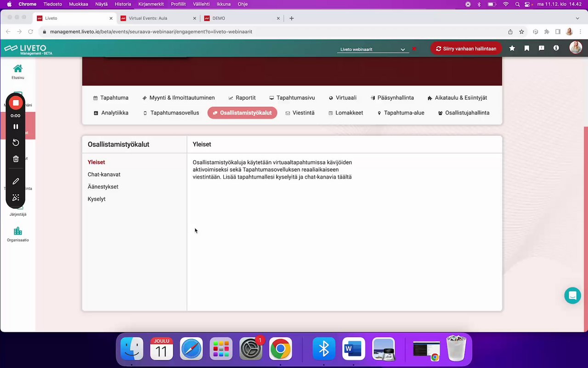Open System Settings from the Dock
This screenshot has height=368, width=588.
click(251, 349)
